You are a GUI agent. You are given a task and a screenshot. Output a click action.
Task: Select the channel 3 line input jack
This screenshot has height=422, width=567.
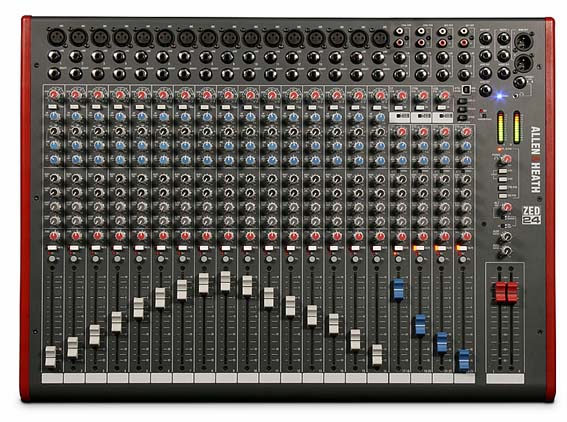coord(97,57)
